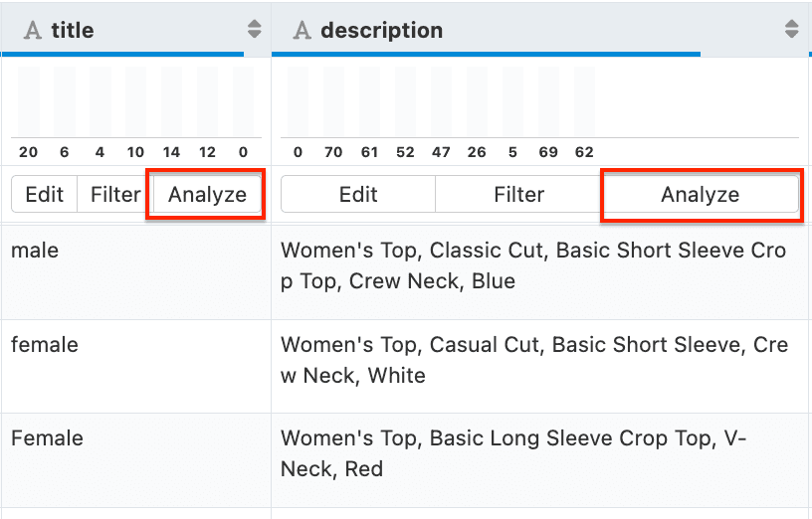Toggle sort arrows on the description column
812x519 pixels.
tap(791, 30)
